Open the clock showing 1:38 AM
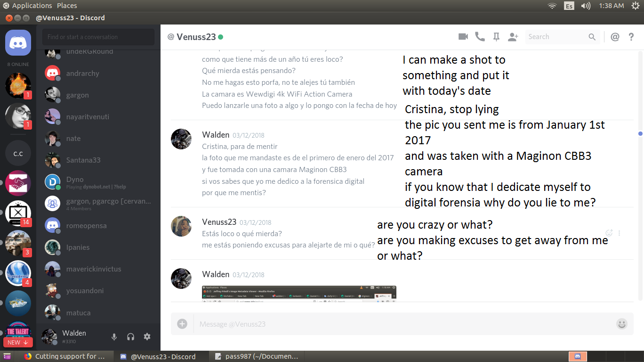This screenshot has height=362, width=644. coord(612,6)
